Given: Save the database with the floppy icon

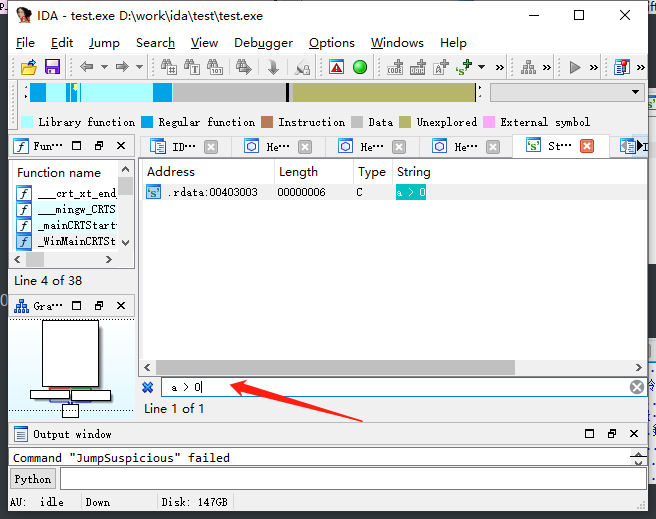Looking at the screenshot, I should [52, 67].
